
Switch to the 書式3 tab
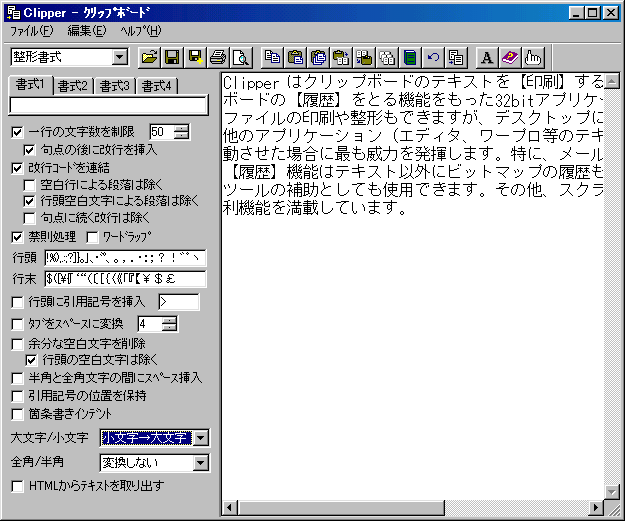click(115, 86)
